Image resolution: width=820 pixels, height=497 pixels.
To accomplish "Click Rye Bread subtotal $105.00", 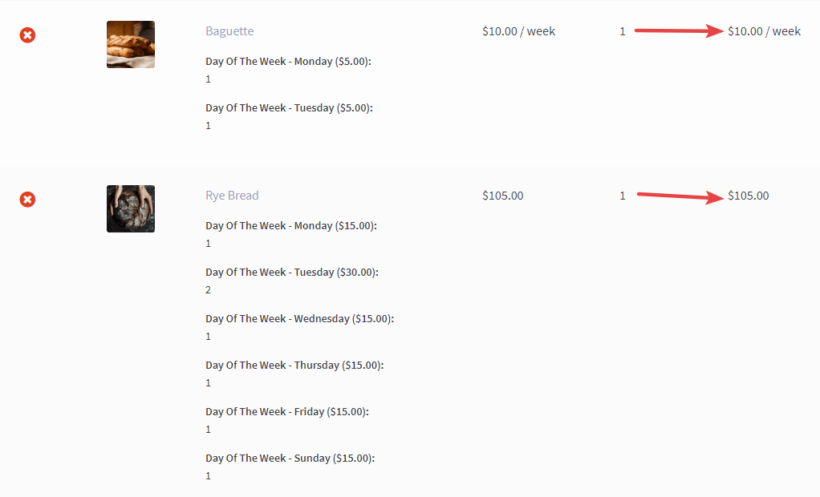I will click(x=748, y=196).
